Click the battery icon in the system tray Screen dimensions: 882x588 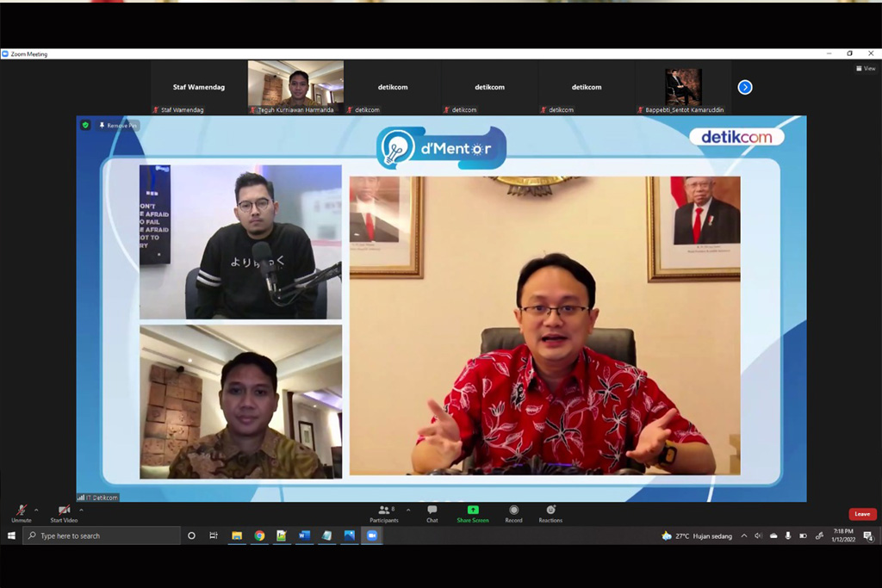pyautogui.click(x=804, y=536)
